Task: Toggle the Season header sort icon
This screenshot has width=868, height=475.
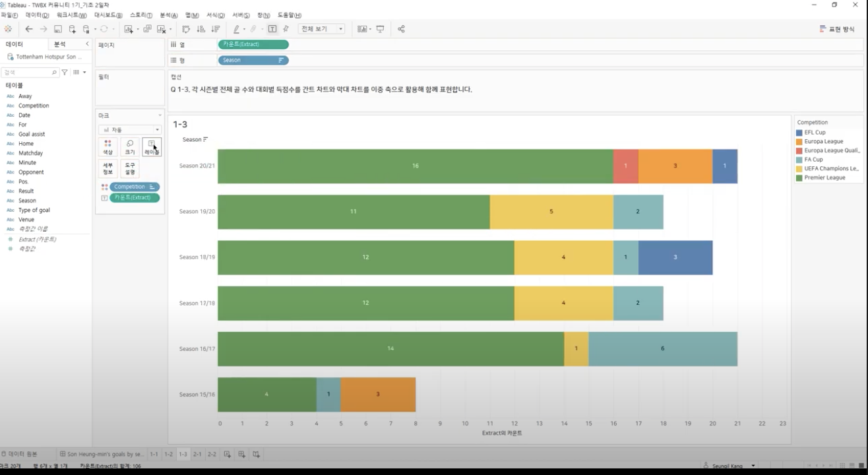Action: tap(205, 139)
